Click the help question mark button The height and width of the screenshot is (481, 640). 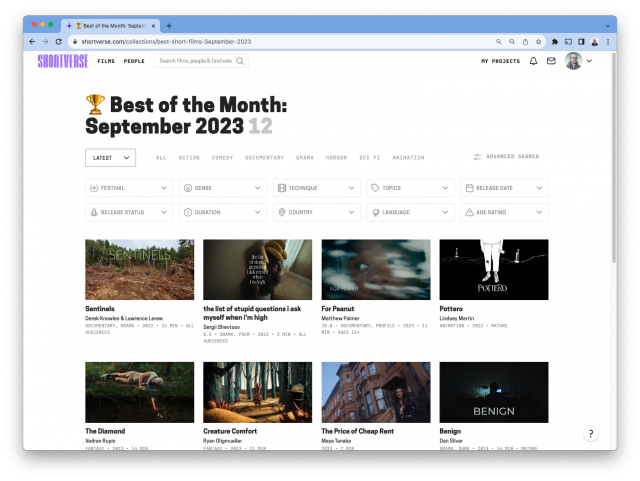[x=591, y=433]
